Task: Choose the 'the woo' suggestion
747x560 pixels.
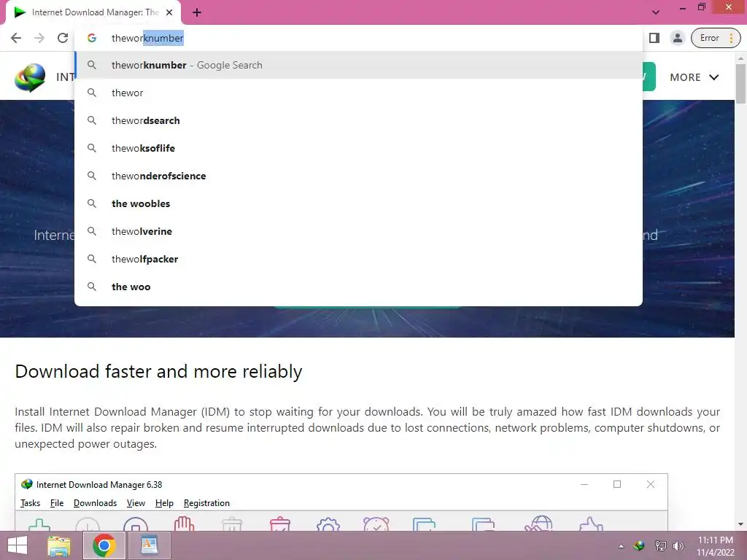Action: point(358,286)
